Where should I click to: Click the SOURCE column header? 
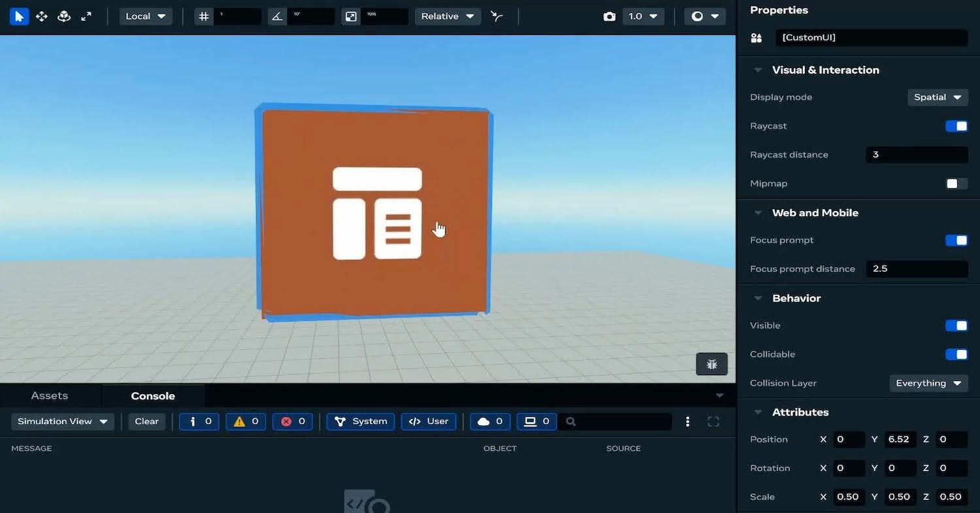623,448
